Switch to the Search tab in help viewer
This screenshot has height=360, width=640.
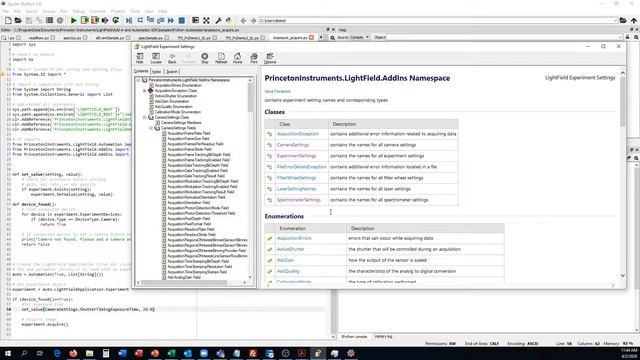172,71
